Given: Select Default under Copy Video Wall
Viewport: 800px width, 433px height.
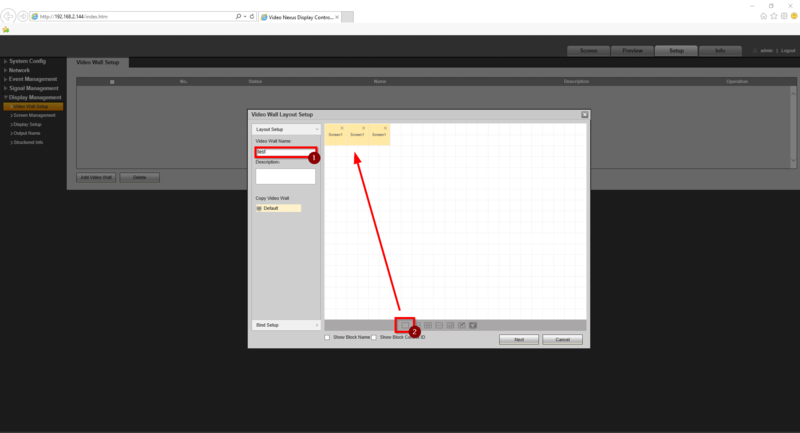Looking at the screenshot, I should click(x=279, y=208).
